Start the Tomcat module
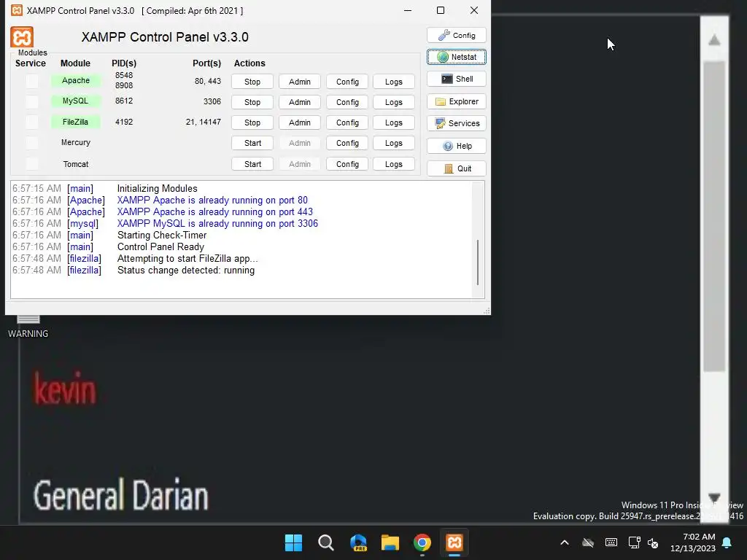The width and height of the screenshot is (747, 560). pos(252,164)
